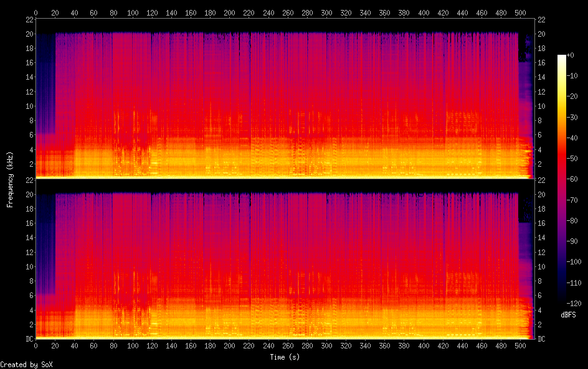Click the "dBFS" unit label under colorbar
Viewport: 588px width, 369px height.
(568, 315)
